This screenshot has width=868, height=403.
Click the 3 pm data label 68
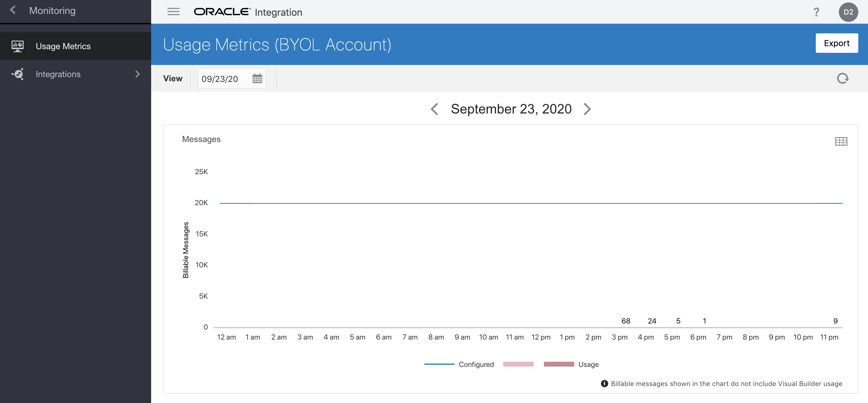626,321
